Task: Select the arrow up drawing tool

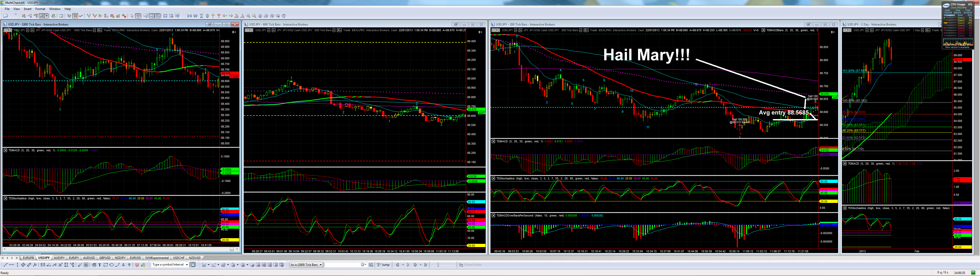Action: 129,265
